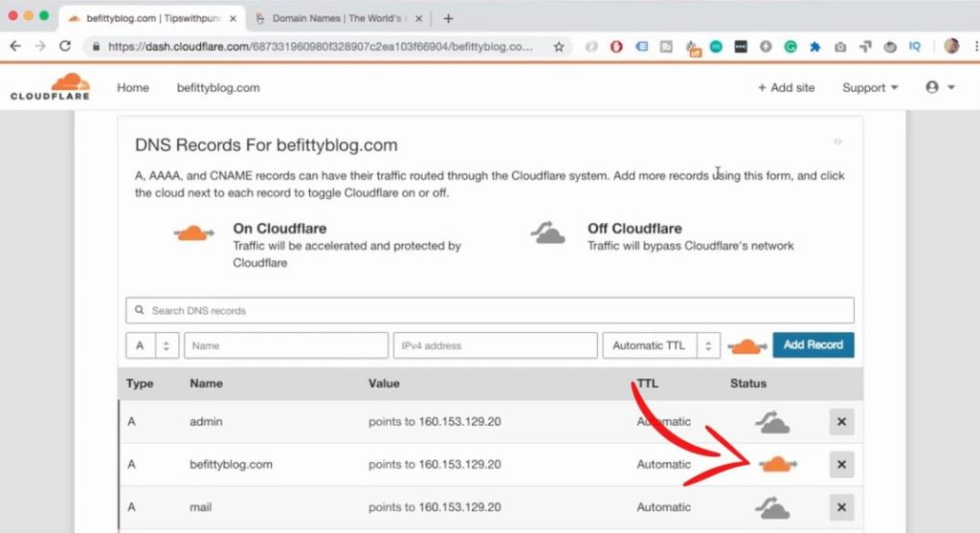980x533 pixels.
Task: Click the Name column header
Action: pos(207,384)
